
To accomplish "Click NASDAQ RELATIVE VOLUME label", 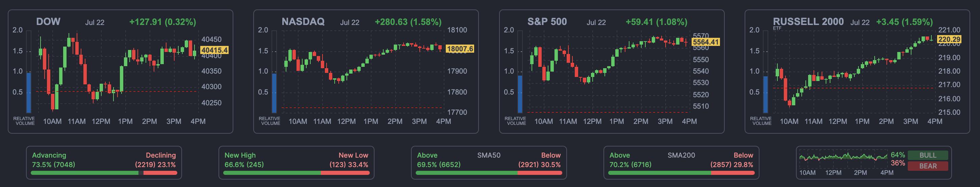I will 270,121.
